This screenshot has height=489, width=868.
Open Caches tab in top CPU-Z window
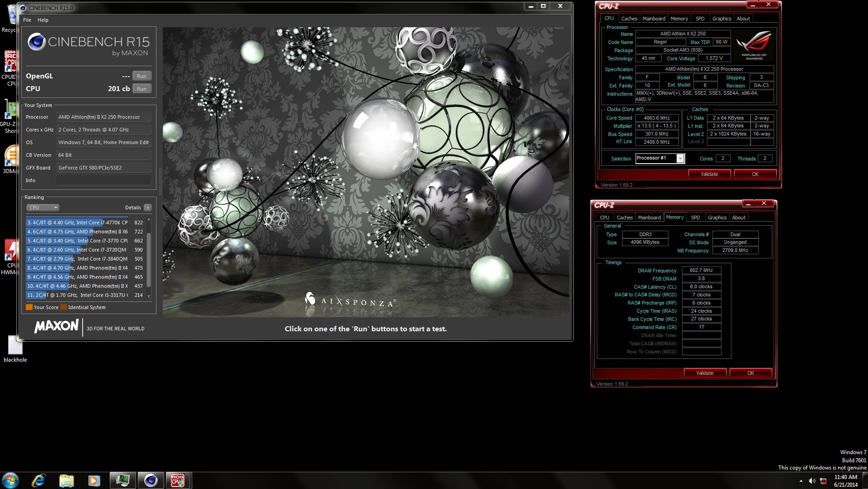629,19
